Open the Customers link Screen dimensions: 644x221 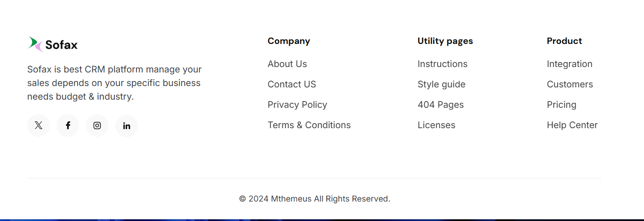[569, 84]
